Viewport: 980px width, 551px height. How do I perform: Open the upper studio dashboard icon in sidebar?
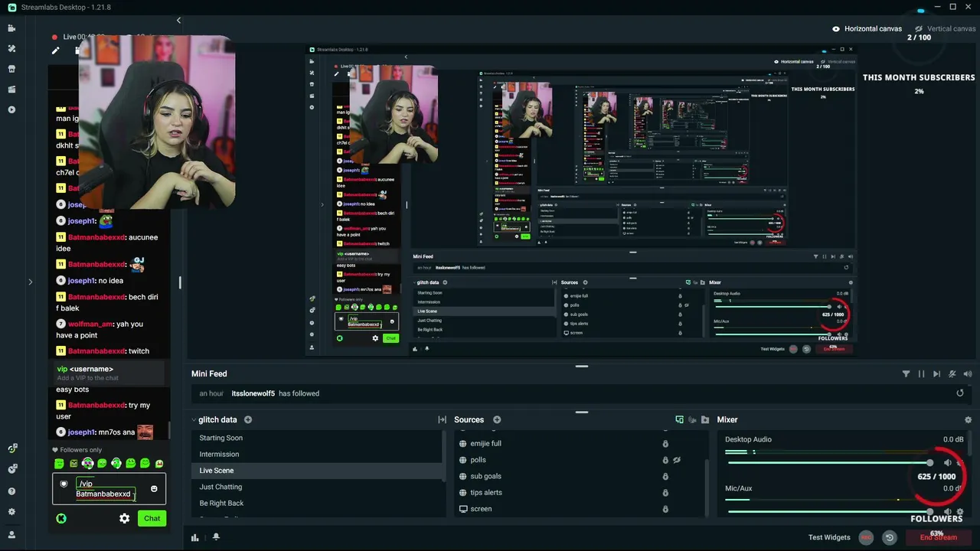tap(11, 448)
